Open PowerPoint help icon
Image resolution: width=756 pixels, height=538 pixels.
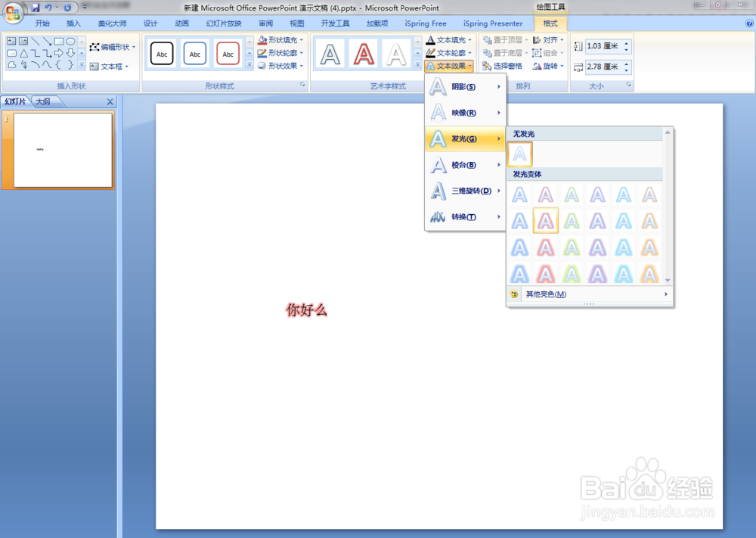(749, 23)
